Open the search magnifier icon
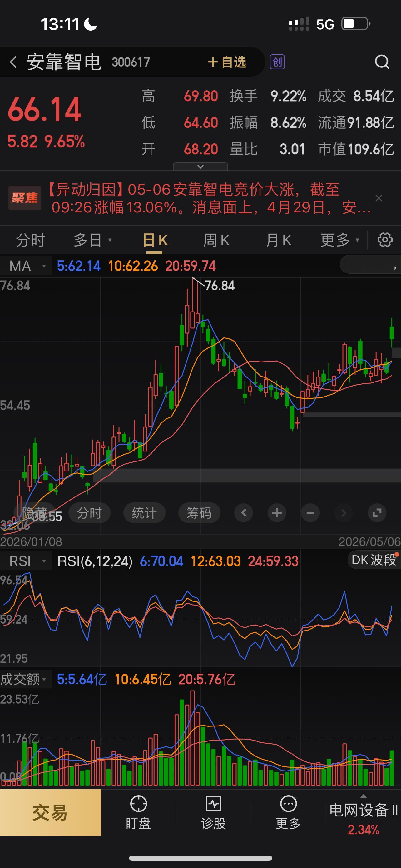This screenshot has height=868, width=401. [x=382, y=62]
